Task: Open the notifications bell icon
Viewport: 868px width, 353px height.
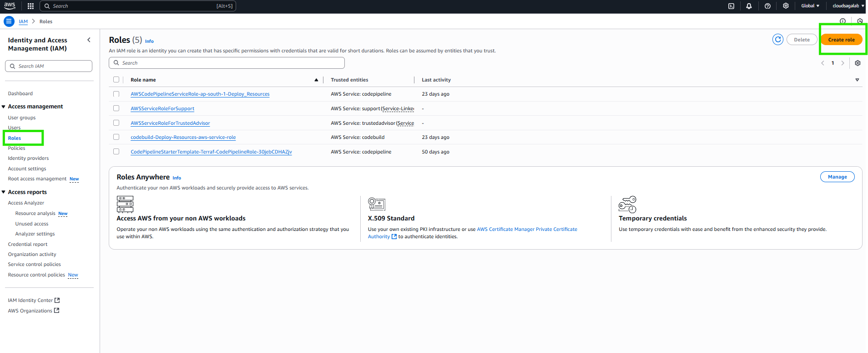Action: pyautogui.click(x=749, y=6)
